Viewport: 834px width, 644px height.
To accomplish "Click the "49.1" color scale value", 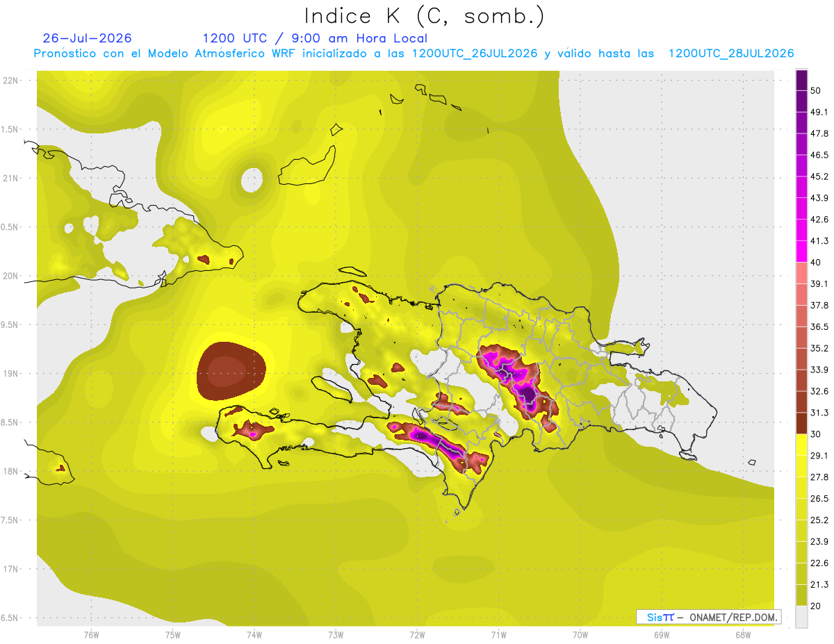I will coord(820,112).
